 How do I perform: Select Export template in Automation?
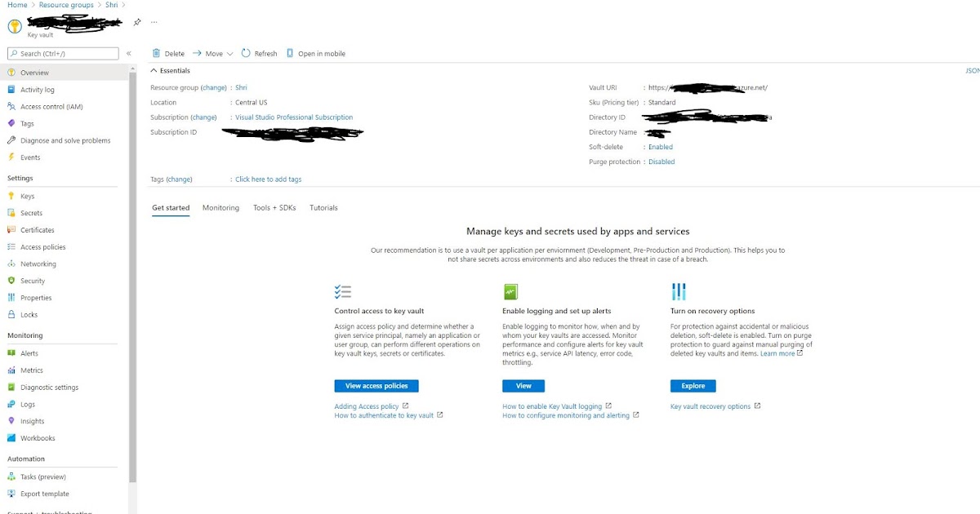pyautogui.click(x=46, y=494)
